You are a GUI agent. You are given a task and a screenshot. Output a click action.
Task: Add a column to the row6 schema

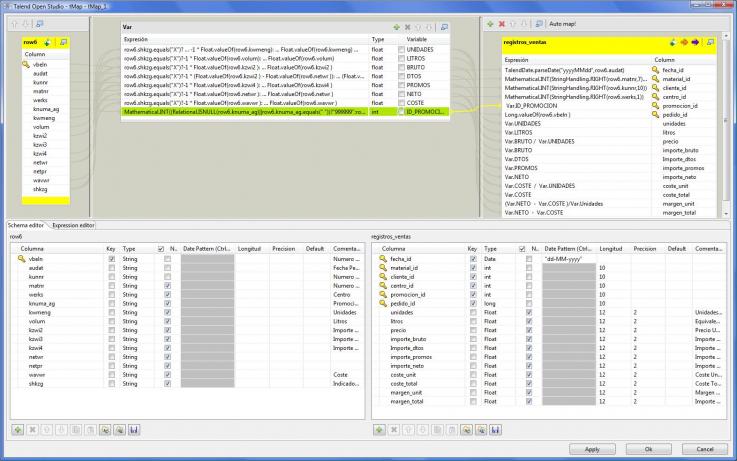[19, 429]
